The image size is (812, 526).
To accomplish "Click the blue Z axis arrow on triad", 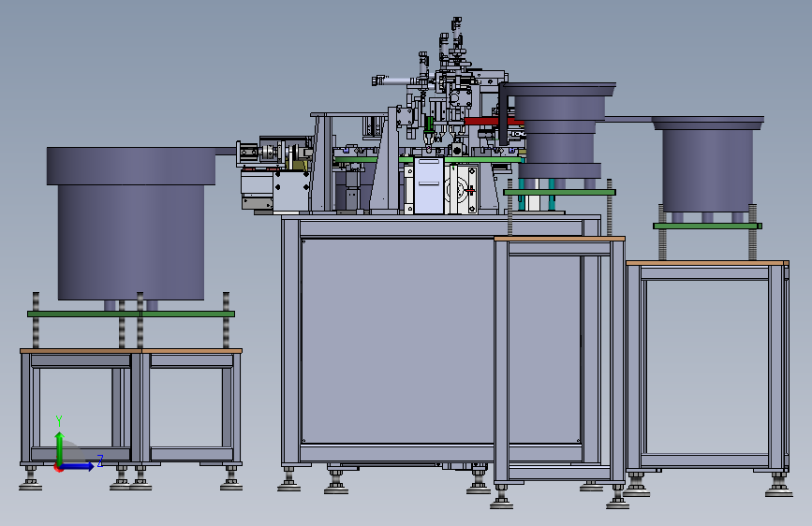I will [x=78, y=466].
